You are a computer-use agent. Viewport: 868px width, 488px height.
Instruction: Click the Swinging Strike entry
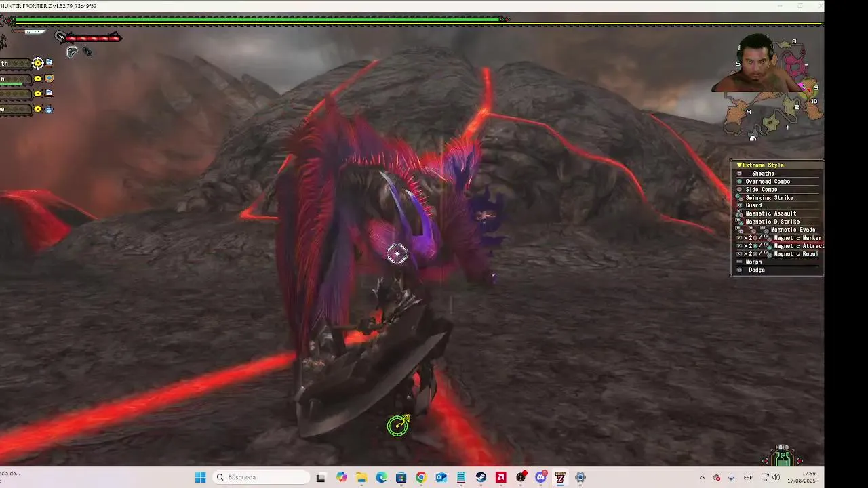[x=769, y=198]
